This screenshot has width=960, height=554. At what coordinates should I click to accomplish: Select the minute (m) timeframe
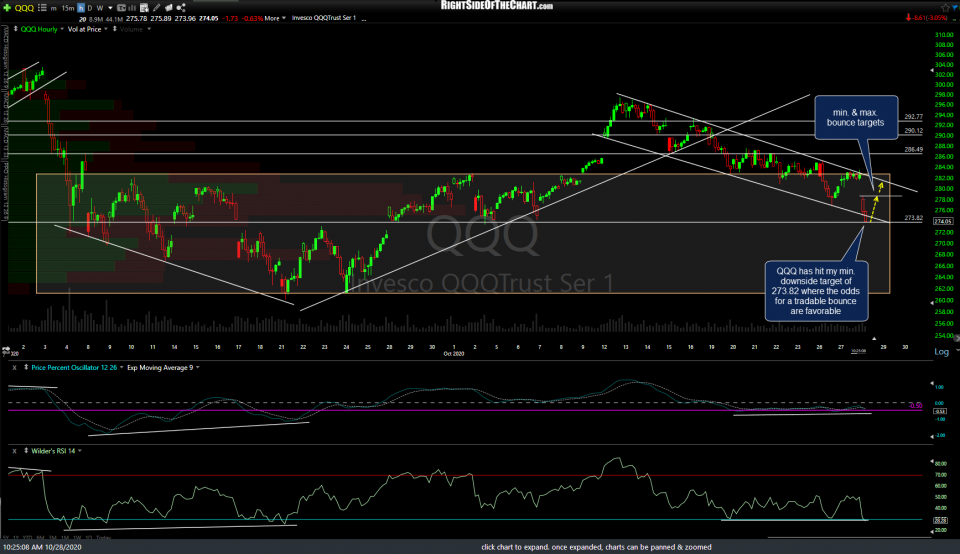point(53,9)
